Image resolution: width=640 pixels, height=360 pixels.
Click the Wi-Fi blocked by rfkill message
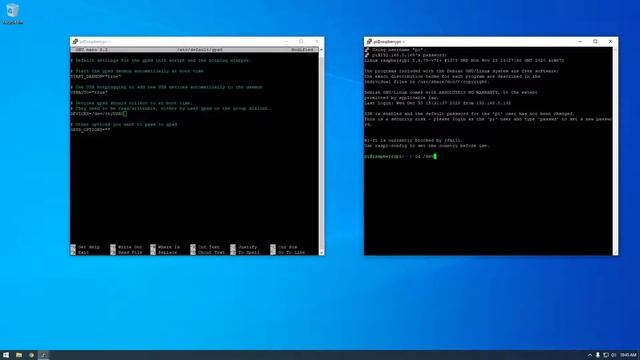click(x=414, y=140)
